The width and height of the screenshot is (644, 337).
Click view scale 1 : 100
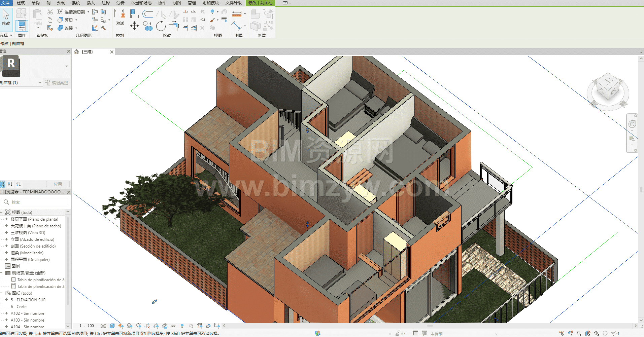pos(87,326)
